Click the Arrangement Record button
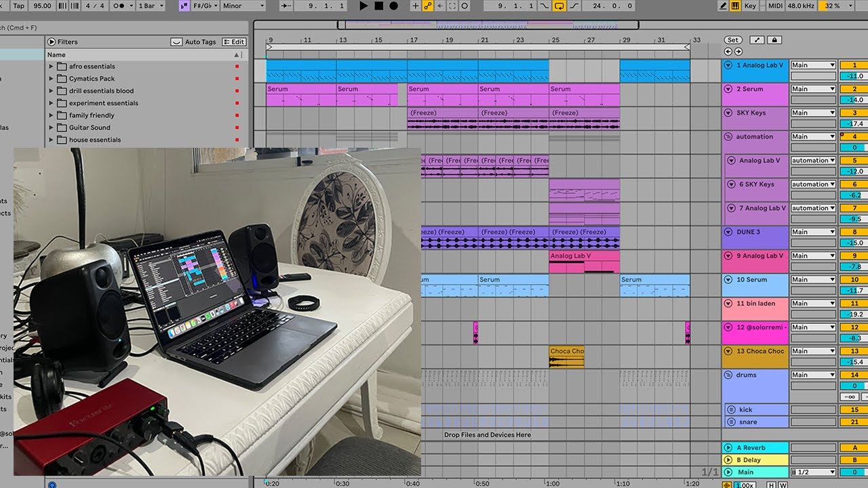This screenshot has width=868, height=488. coord(393,5)
